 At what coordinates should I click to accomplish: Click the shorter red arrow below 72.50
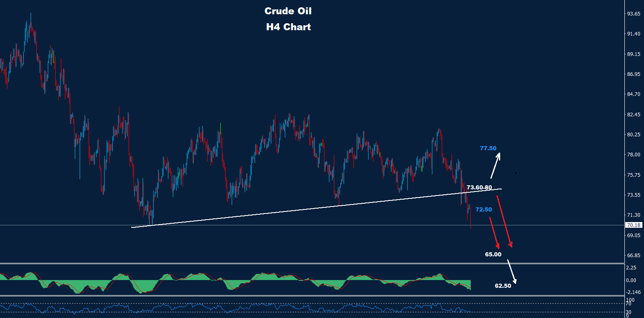pos(494,233)
